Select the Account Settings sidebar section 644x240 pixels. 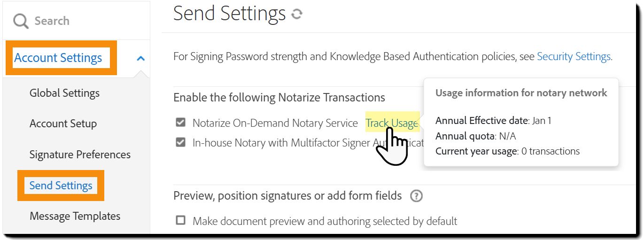[x=58, y=58]
